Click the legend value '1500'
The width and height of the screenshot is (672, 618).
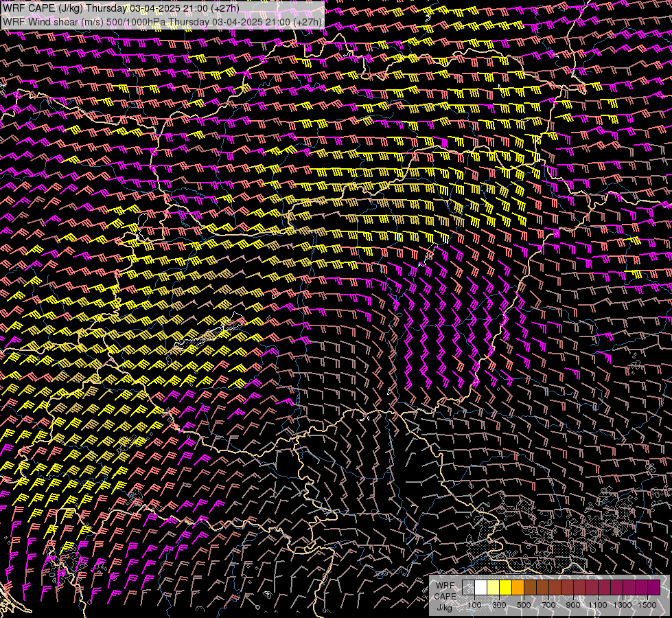[647, 605]
